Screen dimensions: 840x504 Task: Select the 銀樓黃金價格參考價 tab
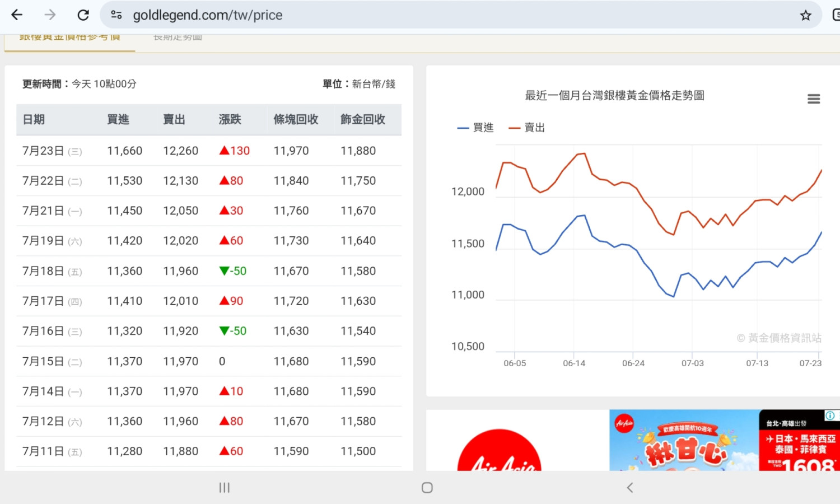click(x=70, y=39)
